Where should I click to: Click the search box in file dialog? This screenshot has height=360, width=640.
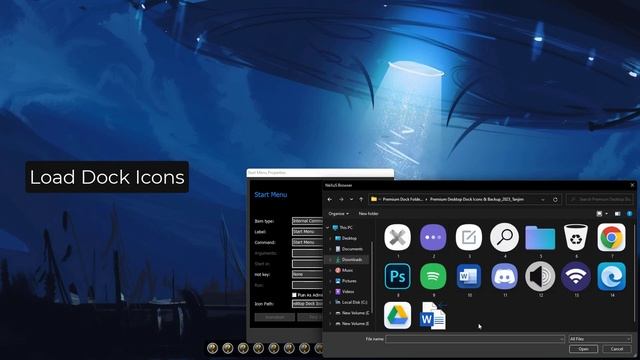tap(600, 199)
